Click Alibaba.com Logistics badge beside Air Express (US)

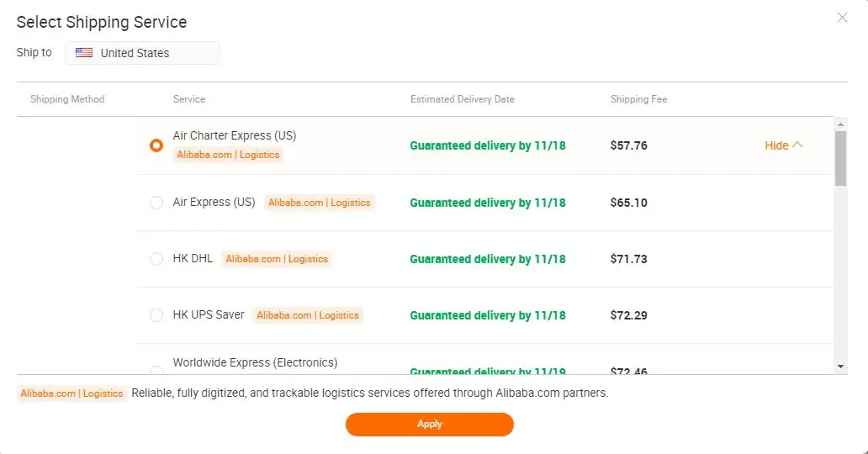(319, 203)
